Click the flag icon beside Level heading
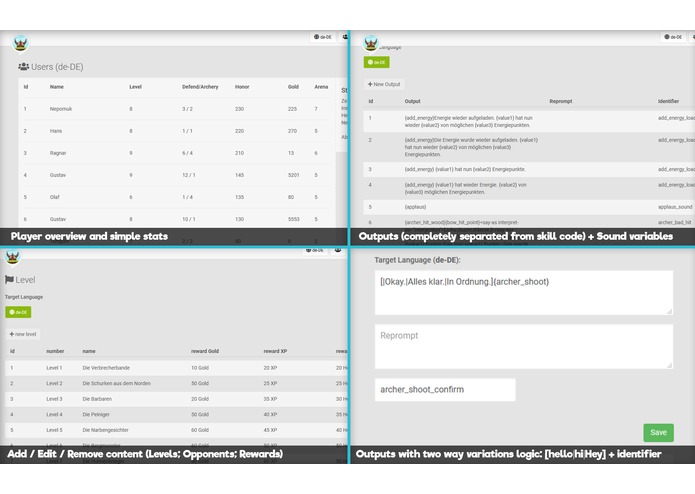The width and height of the screenshot is (695, 494). click(9, 280)
